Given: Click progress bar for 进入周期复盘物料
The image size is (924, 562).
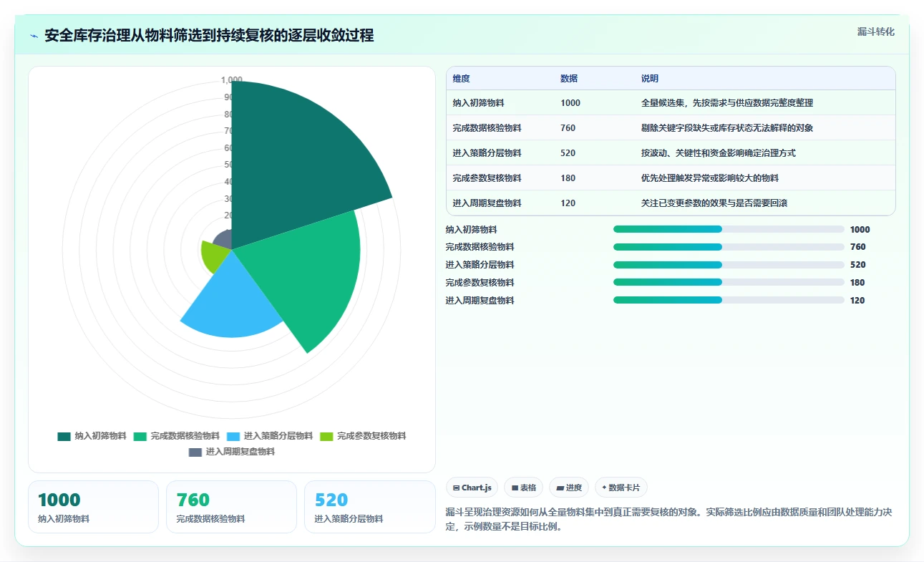Looking at the screenshot, I should [729, 301].
